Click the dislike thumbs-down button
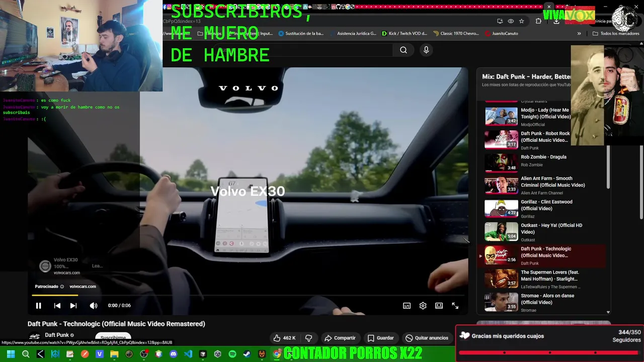 coord(309,338)
